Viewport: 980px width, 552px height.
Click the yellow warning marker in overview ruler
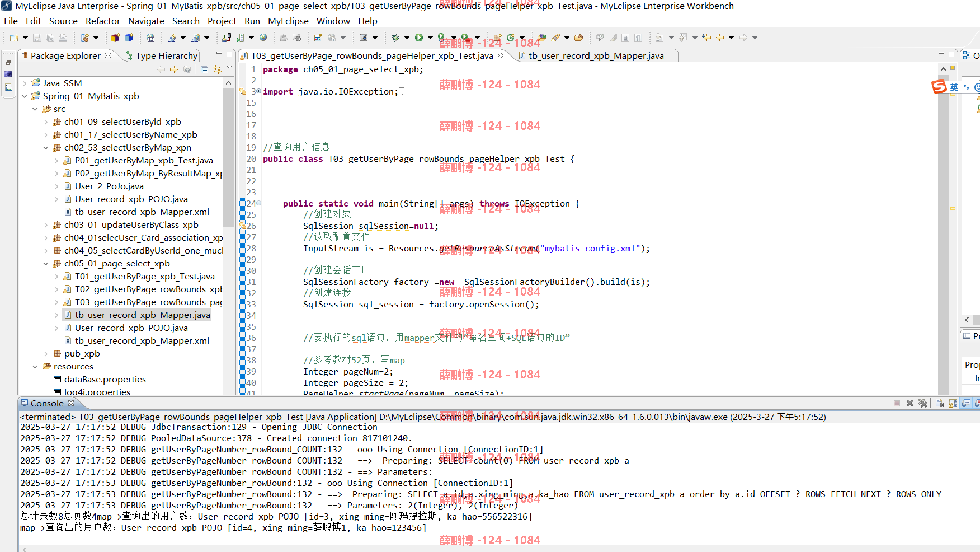[x=953, y=208]
